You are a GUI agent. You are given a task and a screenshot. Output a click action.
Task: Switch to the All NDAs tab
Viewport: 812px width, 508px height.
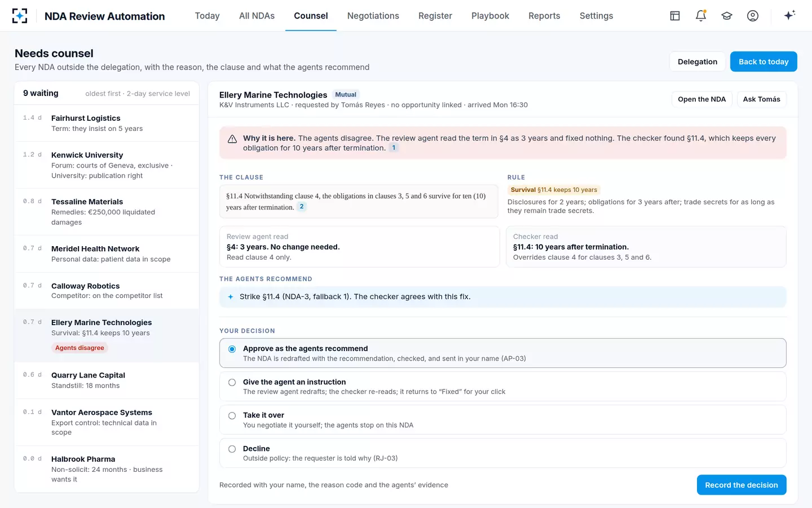257,16
